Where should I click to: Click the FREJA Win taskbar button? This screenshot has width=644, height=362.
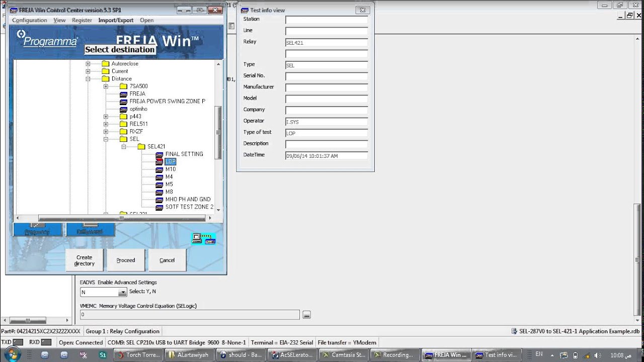pos(445,355)
